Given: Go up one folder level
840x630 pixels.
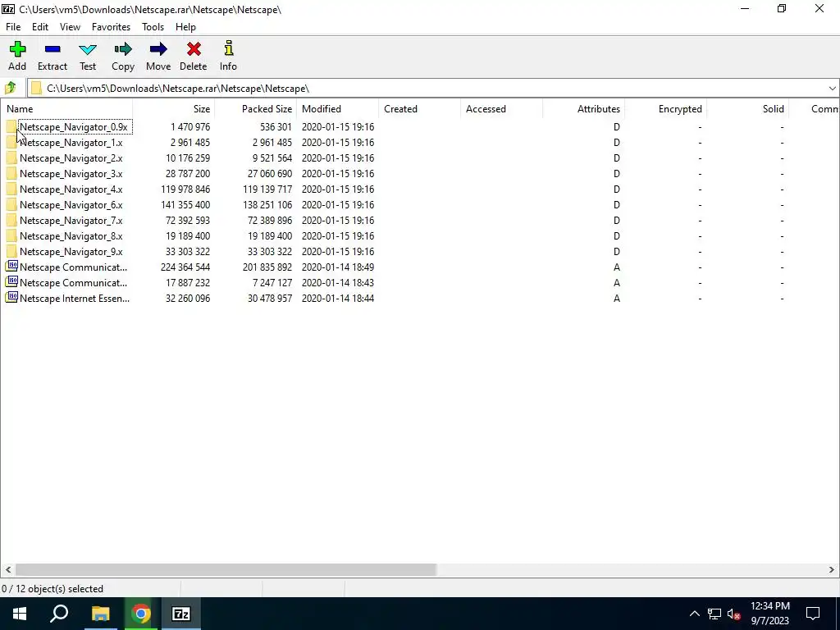Looking at the screenshot, I should pyautogui.click(x=10, y=88).
